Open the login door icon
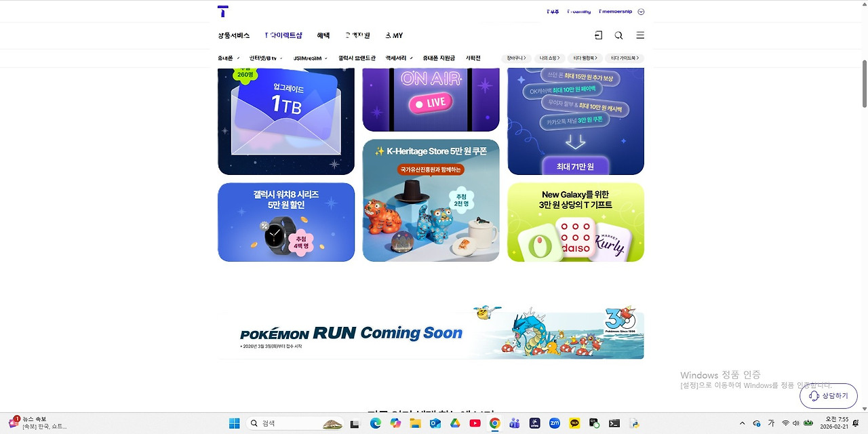This screenshot has width=868, height=434. click(x=598, y=35)
